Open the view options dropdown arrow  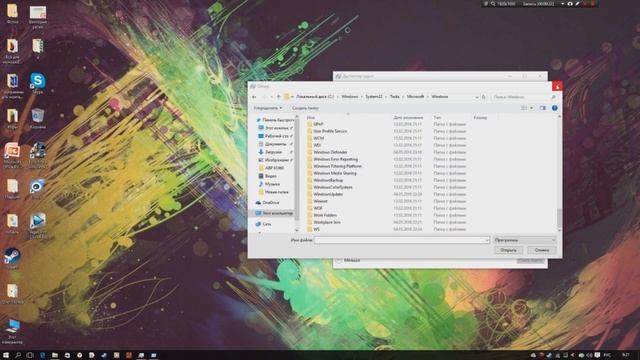[x=531, y=108]
